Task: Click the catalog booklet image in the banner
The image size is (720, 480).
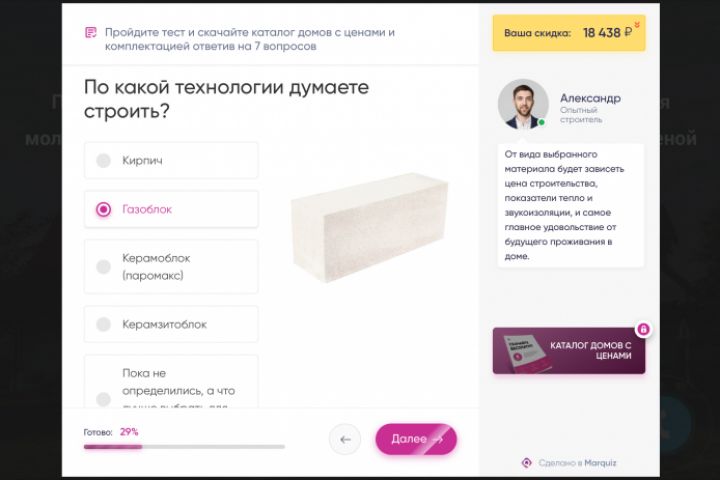Action: click(x=526, y=352)
